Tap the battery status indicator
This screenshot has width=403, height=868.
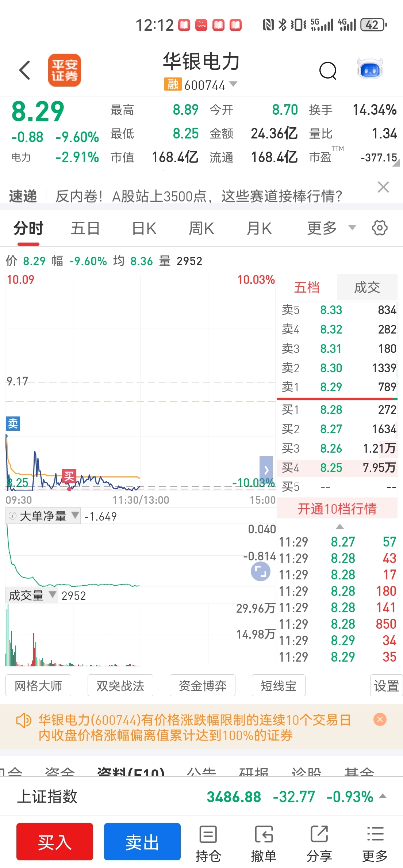coord(373,25)
